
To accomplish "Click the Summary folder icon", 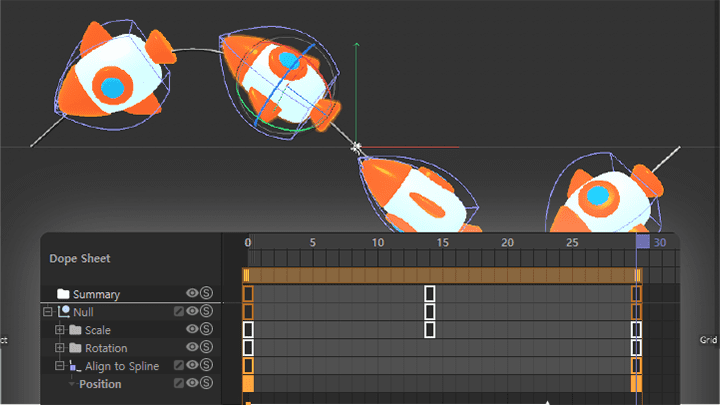I will pos(63,294).
